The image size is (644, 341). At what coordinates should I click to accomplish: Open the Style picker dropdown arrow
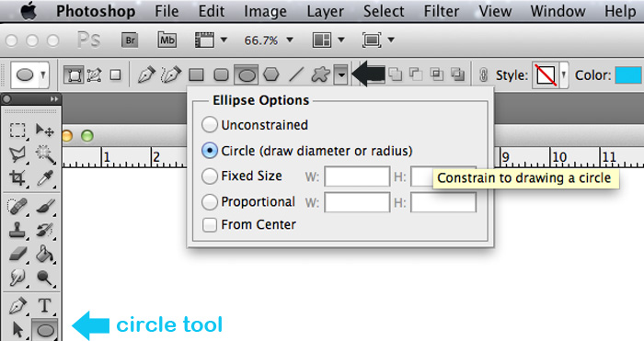[564, 75]
